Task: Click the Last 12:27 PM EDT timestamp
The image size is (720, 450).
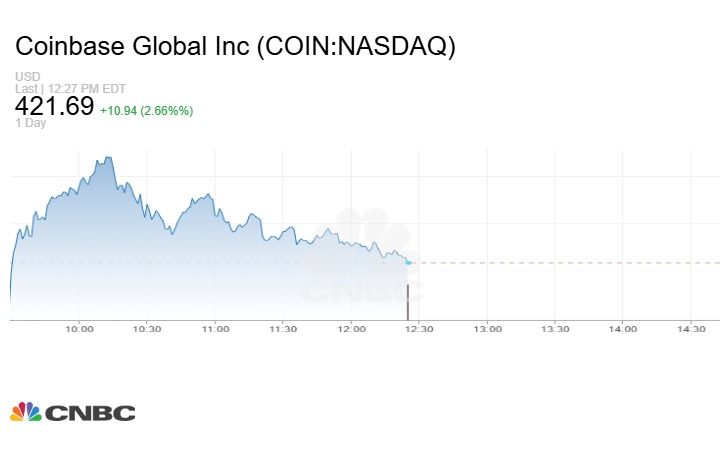Action: coord(70,88)
